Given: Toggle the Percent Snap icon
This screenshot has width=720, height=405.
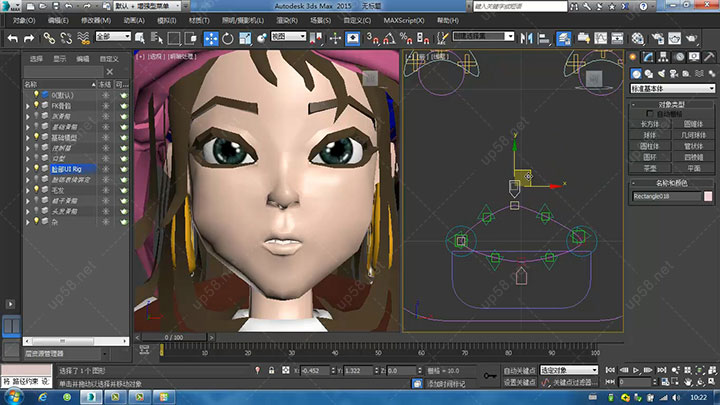Looking at the screenshot, I should coord(406,39).
